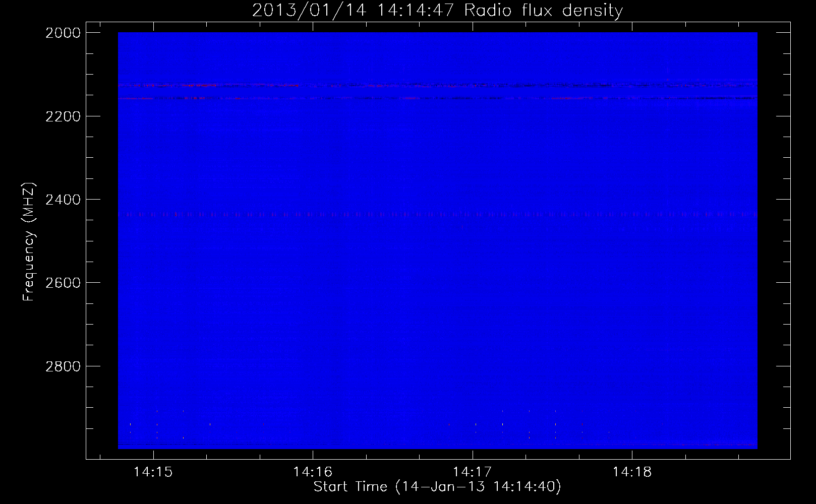Click the blue spectrogram plot area
This screenshot has width=816, height=504.
coord(437,240)
